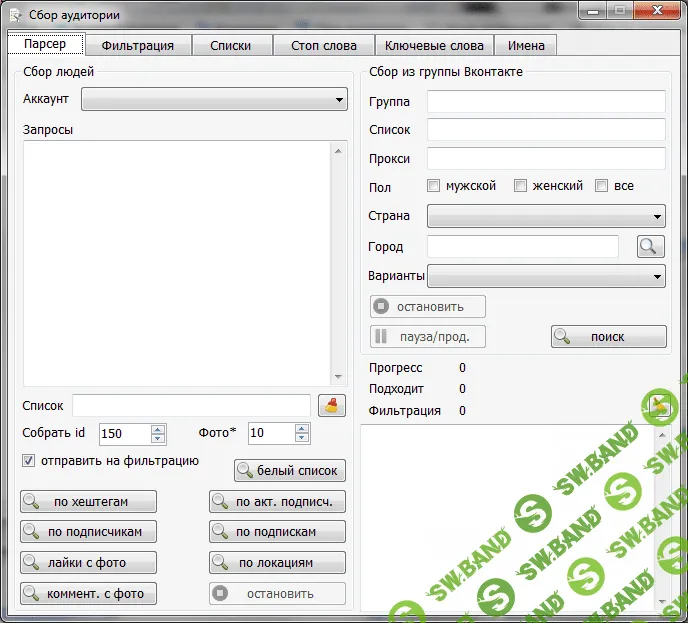The width and height of the screenshot is (688, 623).
Task: Click the по подпискам button
Action: click(x=277, y=532)
